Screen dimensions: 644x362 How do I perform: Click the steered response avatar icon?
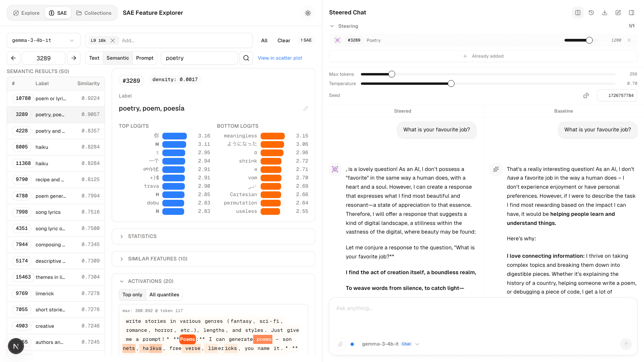[335, 169]
